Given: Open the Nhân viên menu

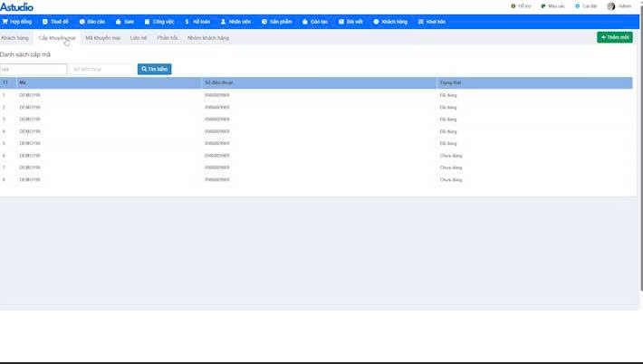Looking at the screenshot, I should [235, 22].
